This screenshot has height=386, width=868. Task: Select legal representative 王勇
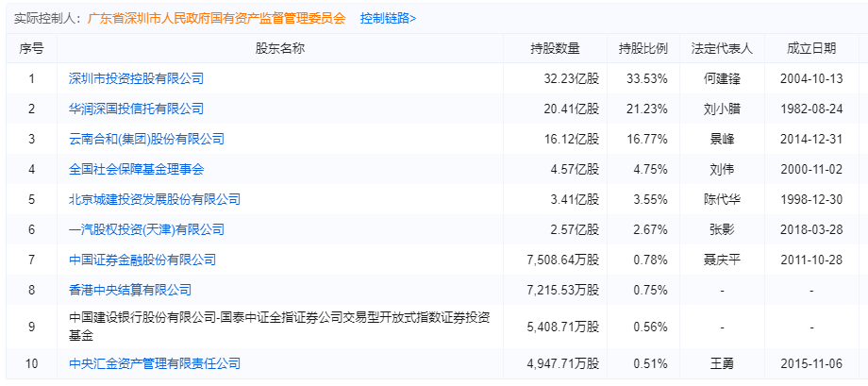pos(722,364)
